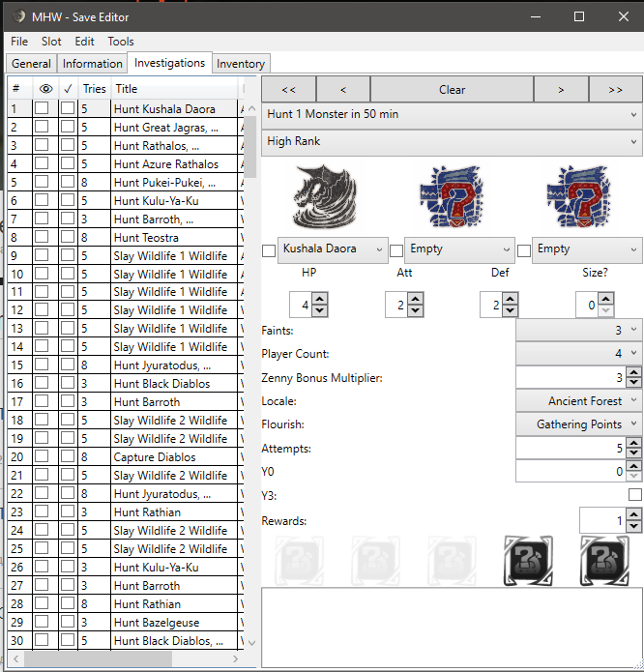Switch to the Inventory tab

tap(241, 64)
